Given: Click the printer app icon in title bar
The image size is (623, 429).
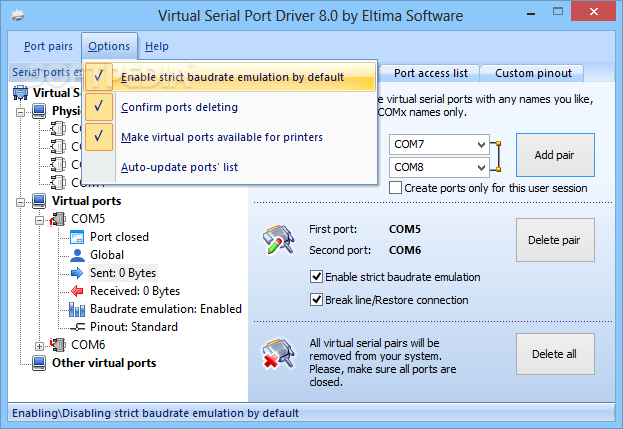Looking at the screenshot, I should (18, 16).
